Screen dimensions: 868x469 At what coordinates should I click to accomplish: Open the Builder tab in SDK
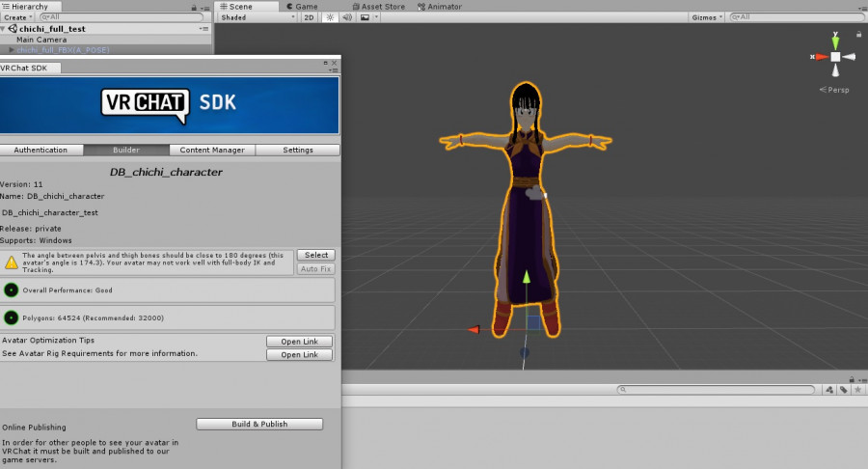126,150
